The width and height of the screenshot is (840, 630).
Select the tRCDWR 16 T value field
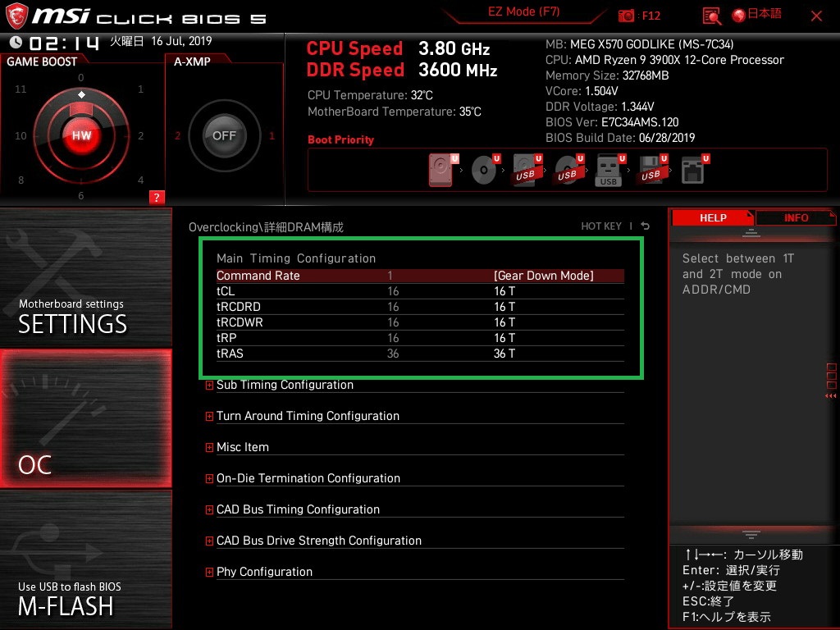pos(504,322)
